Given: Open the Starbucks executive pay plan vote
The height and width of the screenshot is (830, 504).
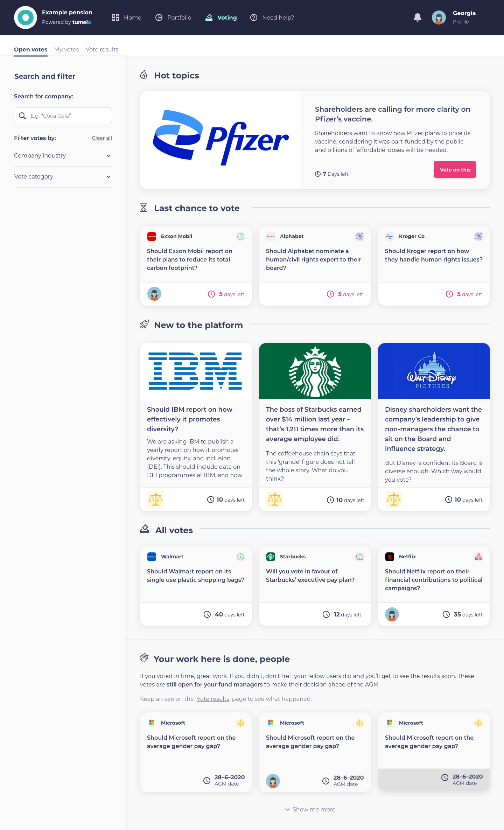Looking at the screenshot, I should click(x=315, y=586).
